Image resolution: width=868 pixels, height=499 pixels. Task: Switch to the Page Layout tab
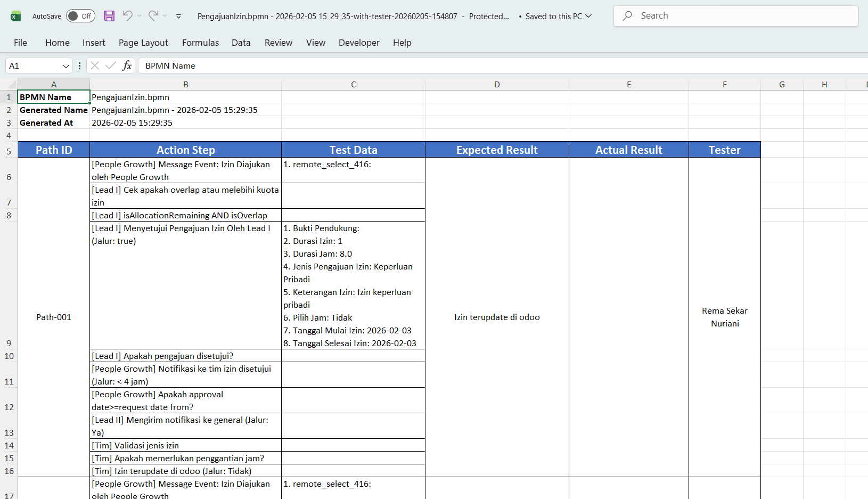pos(143,43)
